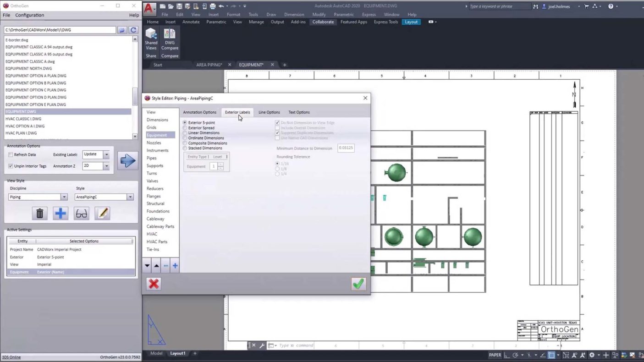Launch the DWG Compare ribbon tool
This screenshot has width=644, height=362.
click(170, 39)
